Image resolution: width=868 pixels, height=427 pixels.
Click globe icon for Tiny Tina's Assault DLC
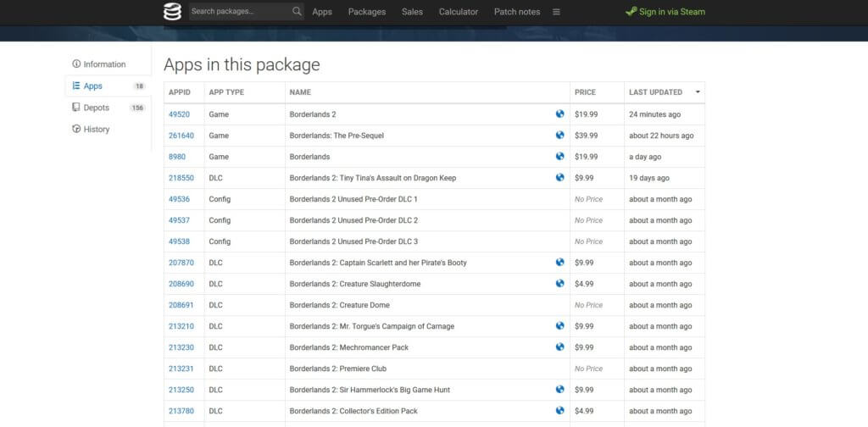click(x=559, y=178)
